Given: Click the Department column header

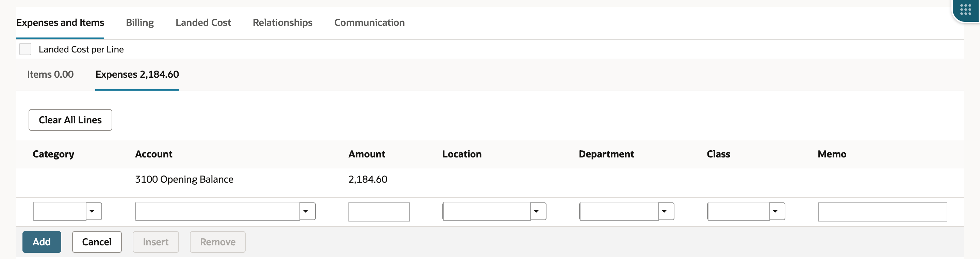Looking at the screenshot, I should (x=606, y=154).
